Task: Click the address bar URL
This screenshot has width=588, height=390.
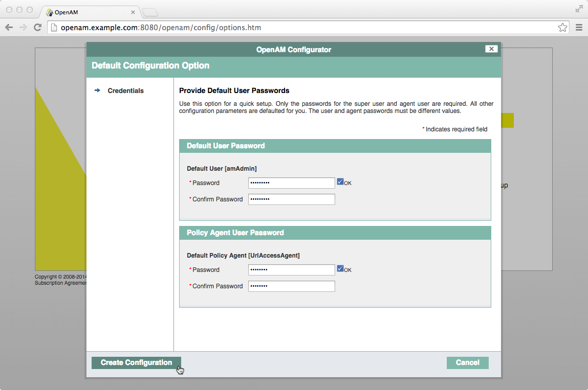Action: click(x=161, y=28)
